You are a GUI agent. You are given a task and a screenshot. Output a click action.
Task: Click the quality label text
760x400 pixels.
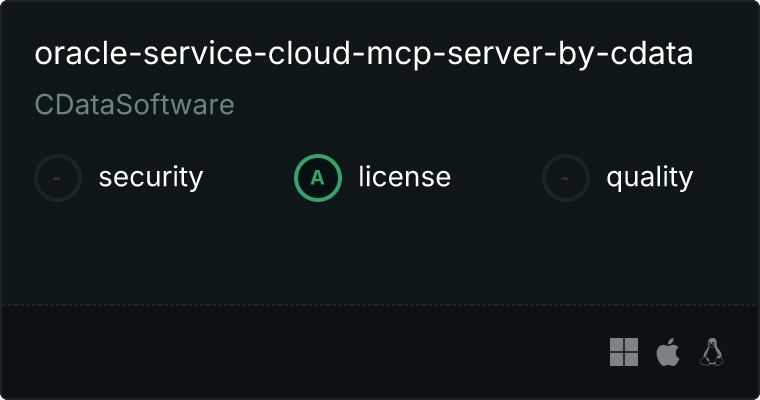click(649, 178)
